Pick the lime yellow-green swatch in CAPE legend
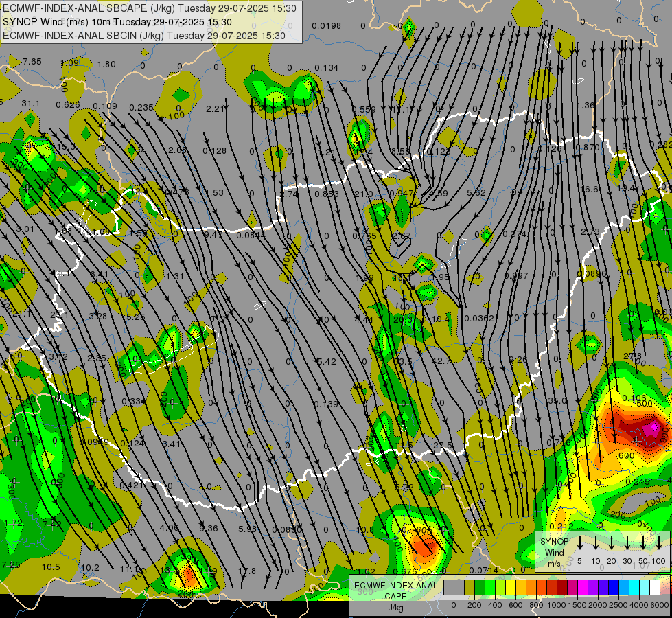The width and height of the screenshot is (672, 618). (500, 588)
